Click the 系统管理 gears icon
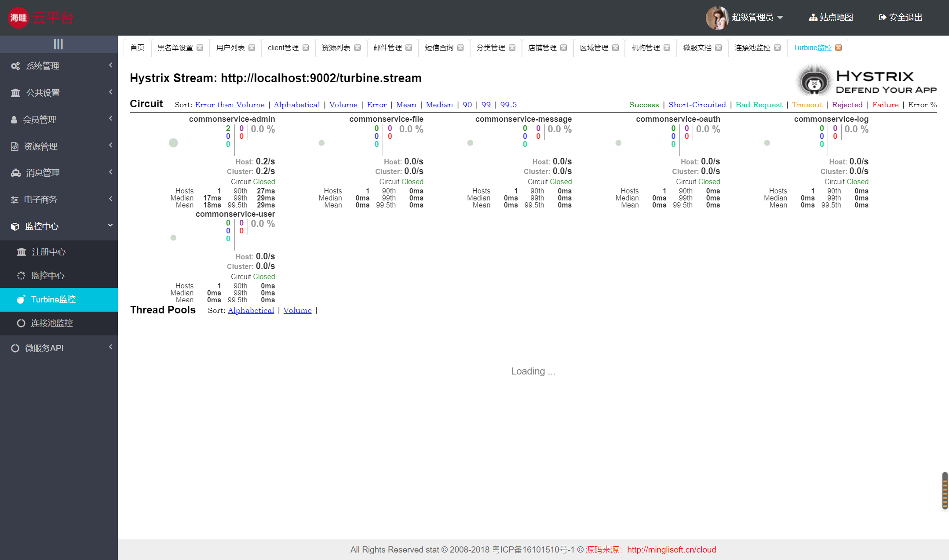This screenshot has width=949, height=560. coord(15,66)
